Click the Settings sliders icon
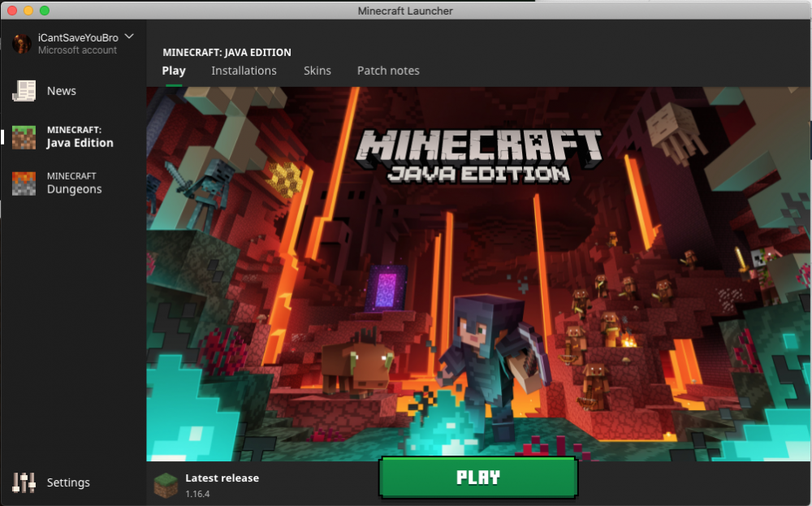The width and height of the screenshot is (812, 506). (24, 482)
